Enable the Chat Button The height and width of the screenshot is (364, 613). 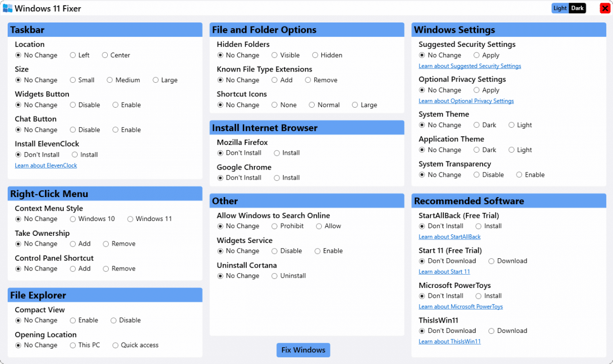click(x=115, y=130)
